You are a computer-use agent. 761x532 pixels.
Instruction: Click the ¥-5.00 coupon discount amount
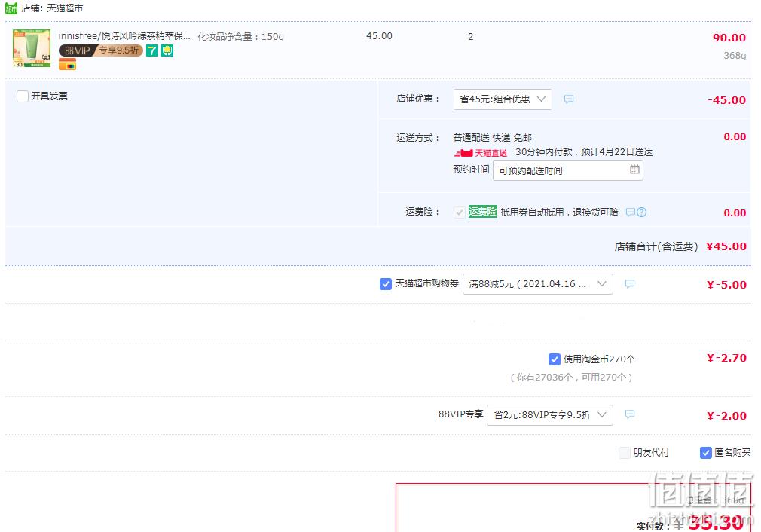726,285
